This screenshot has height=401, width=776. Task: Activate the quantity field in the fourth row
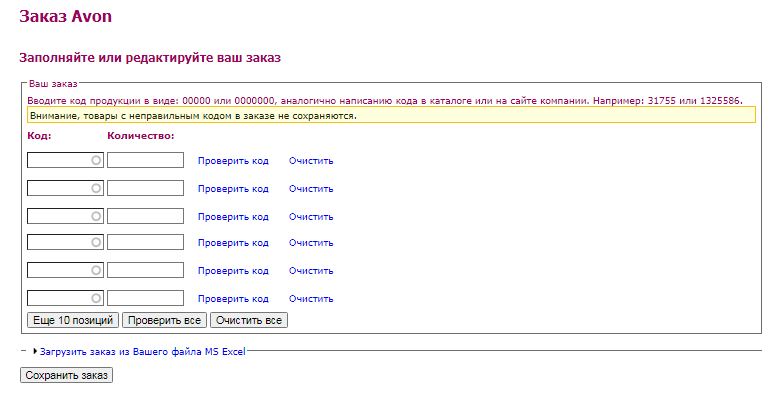click(146, 242)
